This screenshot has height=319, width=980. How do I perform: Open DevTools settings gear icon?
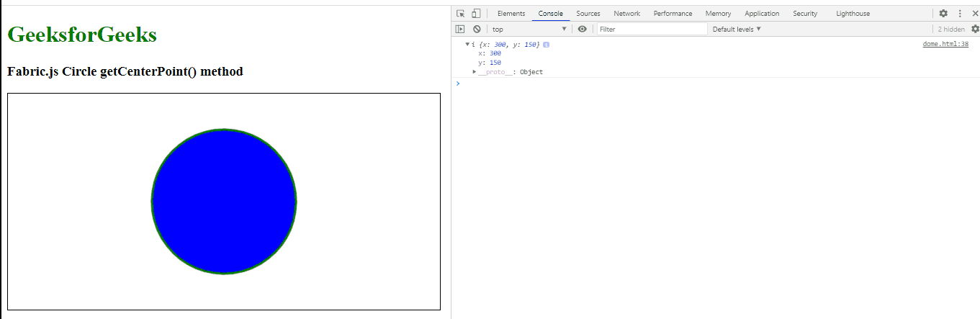pyautogui.click(x=943, y=14)
